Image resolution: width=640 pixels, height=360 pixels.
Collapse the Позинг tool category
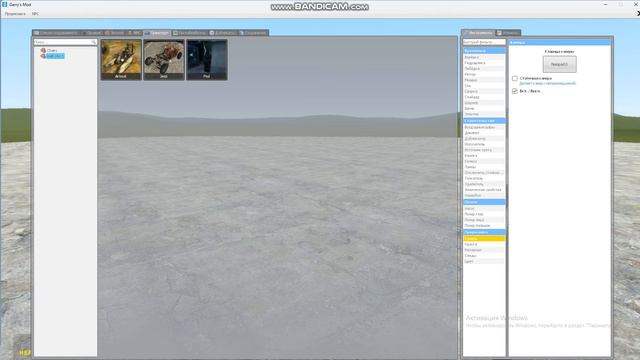[484, 202]
